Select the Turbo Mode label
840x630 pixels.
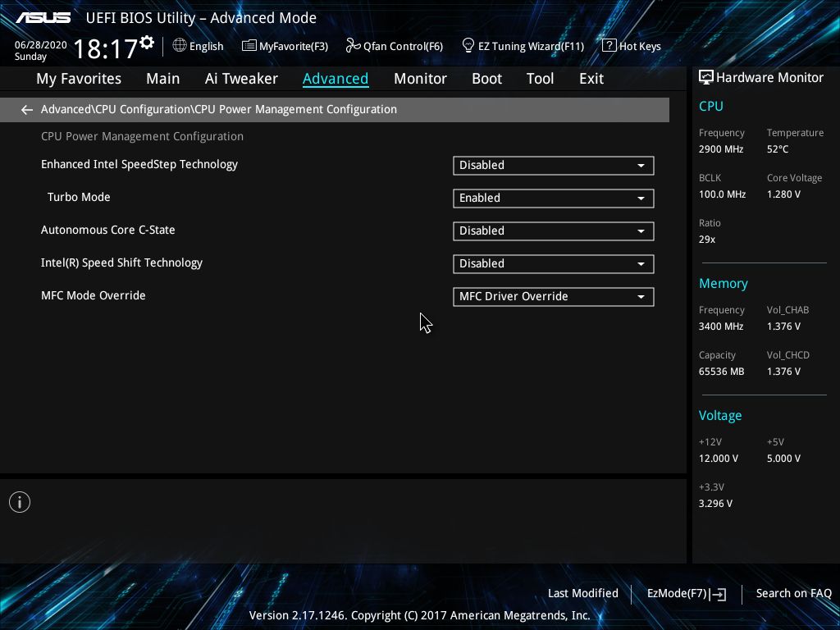[x=79, y=197]
